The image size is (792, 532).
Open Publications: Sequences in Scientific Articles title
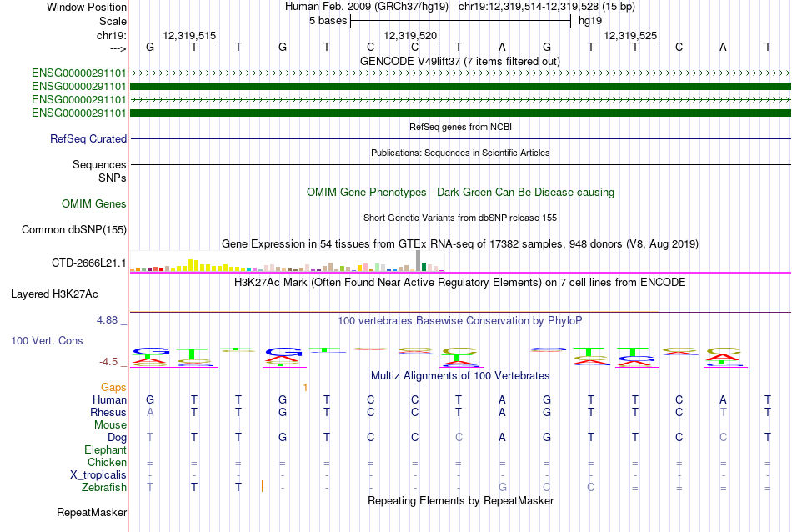pyautogui.click(x=460, y=153)
